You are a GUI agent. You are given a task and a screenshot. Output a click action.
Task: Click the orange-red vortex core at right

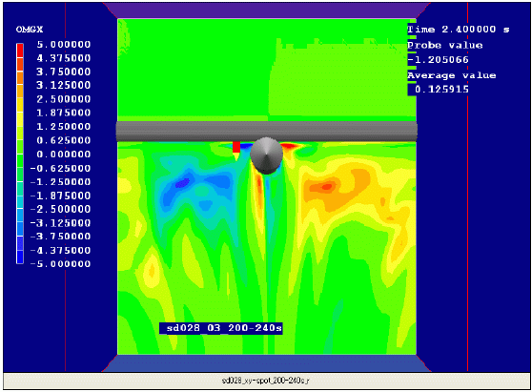click(326, 187)
